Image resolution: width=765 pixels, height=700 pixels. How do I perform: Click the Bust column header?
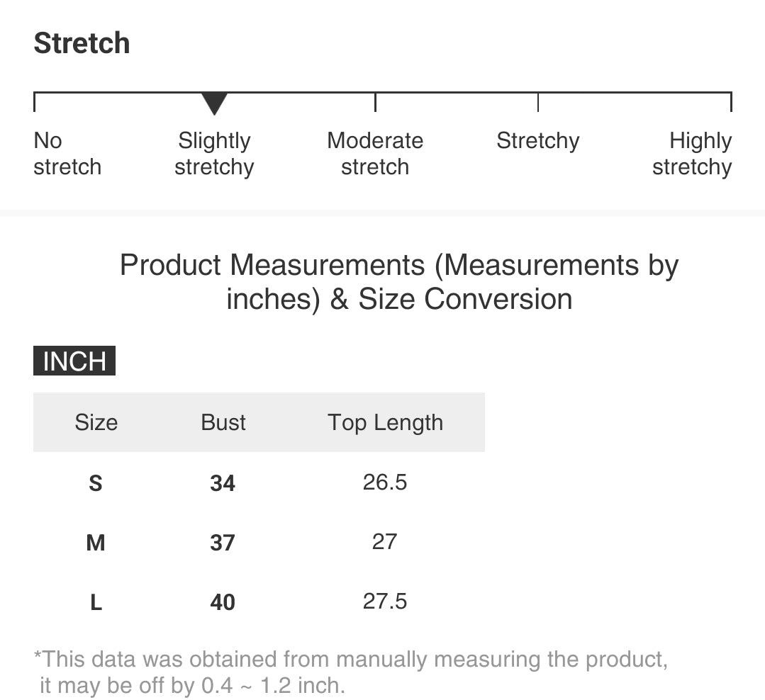(x=223, y=422)
